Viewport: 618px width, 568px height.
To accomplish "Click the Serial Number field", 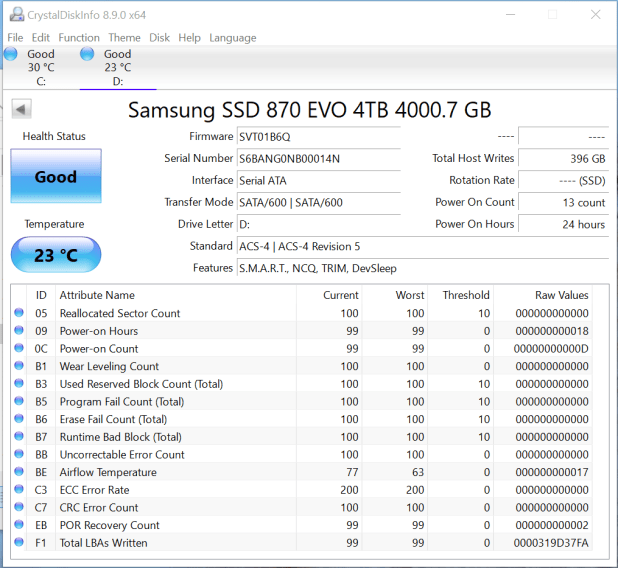I will point(318,159).
